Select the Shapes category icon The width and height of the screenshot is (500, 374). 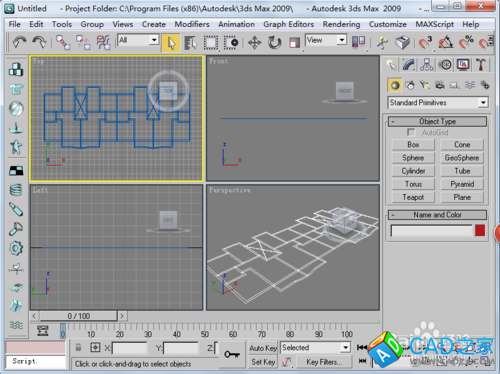(410, 85)
